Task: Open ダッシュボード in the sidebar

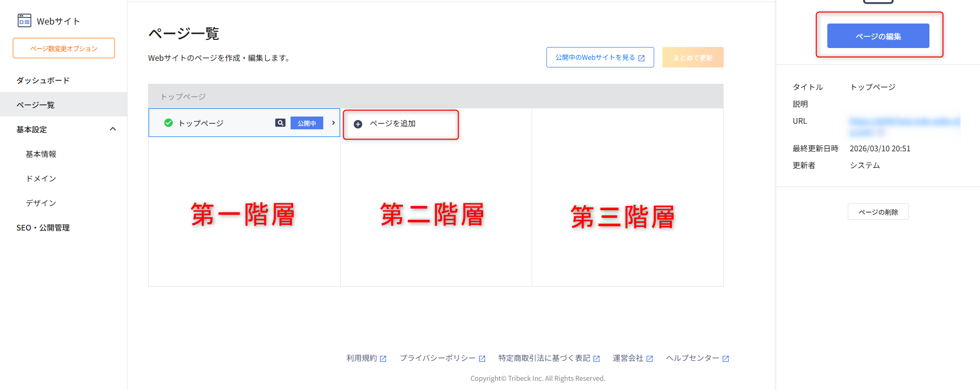Action: click(x=43, y=80)
